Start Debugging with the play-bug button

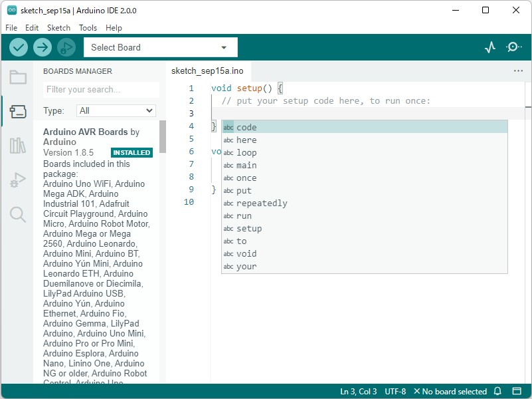pyautogui.click(x=66, y=47)
